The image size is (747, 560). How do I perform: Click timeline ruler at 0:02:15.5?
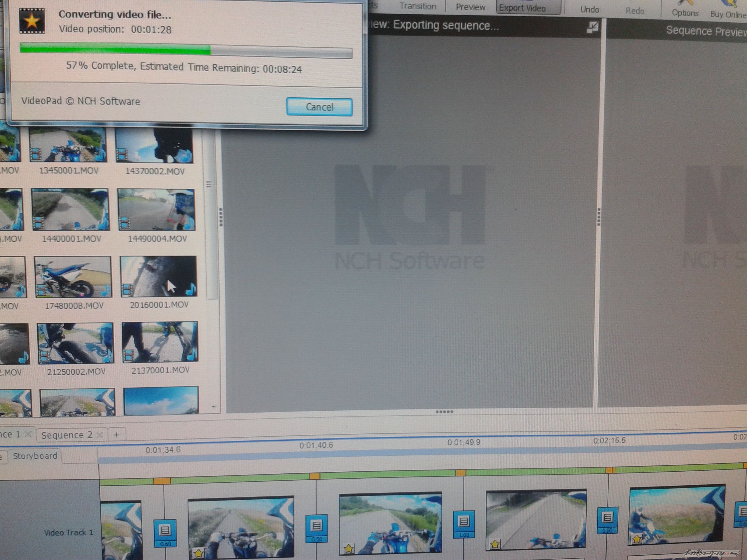pos(609,440)
